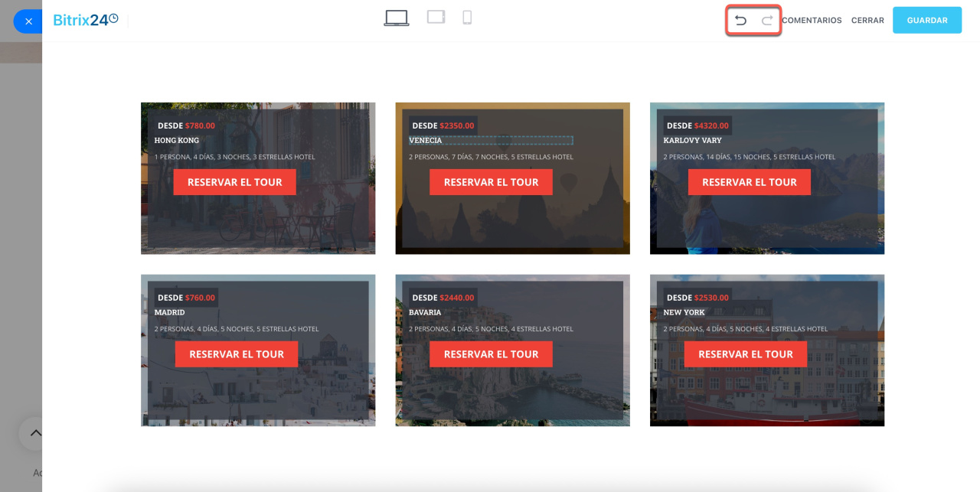Click Reservar el Tour for Hong Kong
Image resolution: width=980 pixels, height=492 pixels.
[x=234, y=182]
